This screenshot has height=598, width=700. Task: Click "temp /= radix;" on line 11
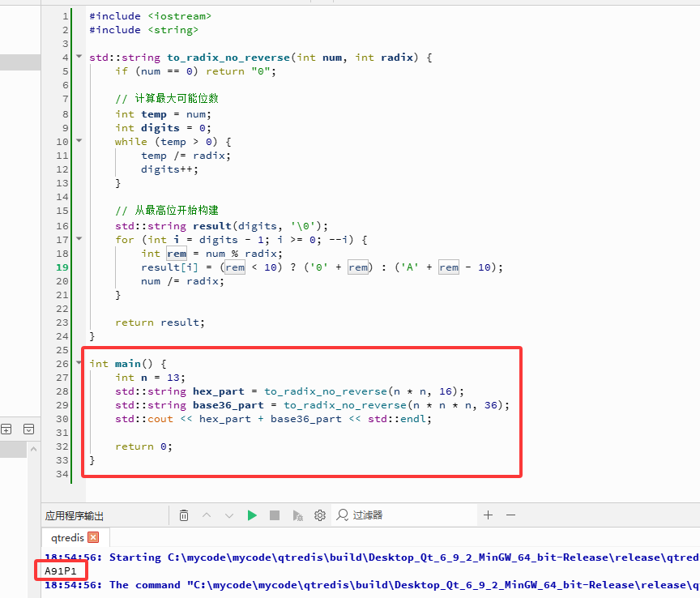(186, 156)
